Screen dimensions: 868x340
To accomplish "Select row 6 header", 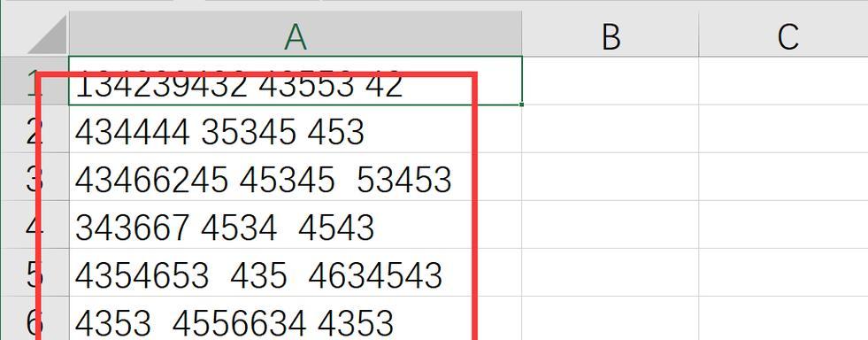I will [35, 318].
